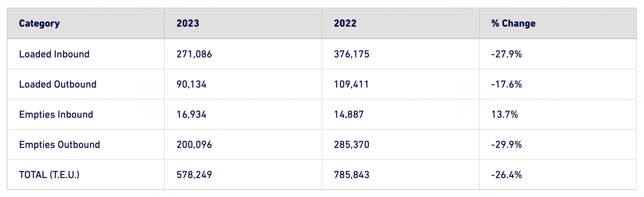Click the 578,249 total cell
This screenshot has height=197, width=644.
point(194,175)
